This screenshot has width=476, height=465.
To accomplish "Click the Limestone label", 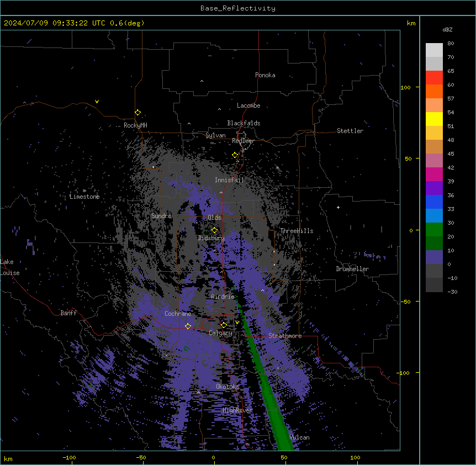I will [84, 197].
